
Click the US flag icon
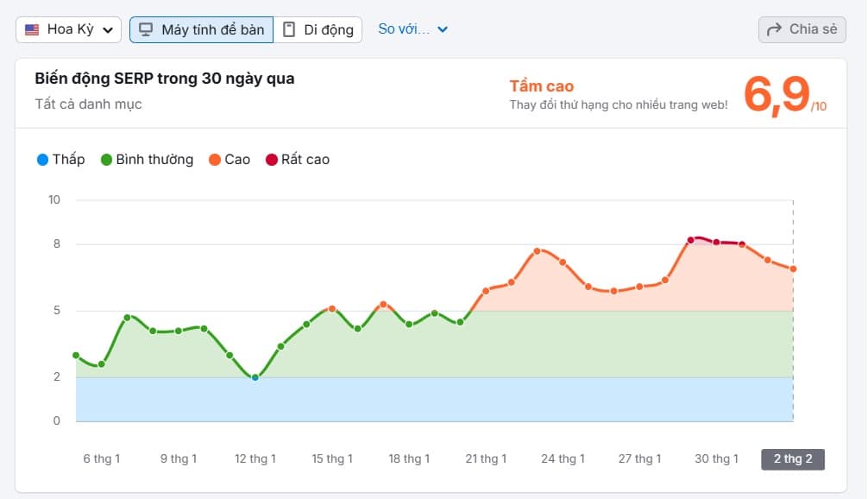click(x=32, y=28)
